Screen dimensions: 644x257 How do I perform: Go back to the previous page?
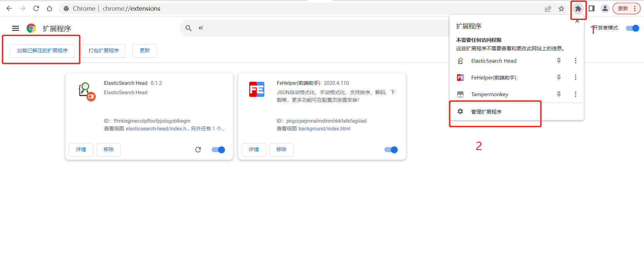pyautogui.click(x=9, y=8)
